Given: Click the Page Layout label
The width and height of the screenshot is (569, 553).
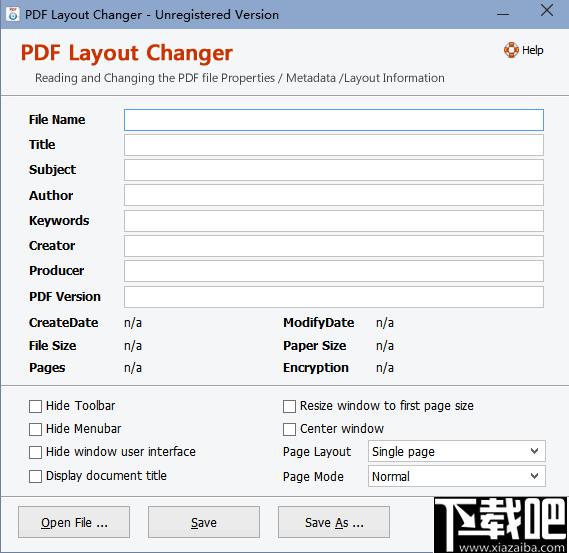Looking at the screenshot, I should tap(317, 452).
